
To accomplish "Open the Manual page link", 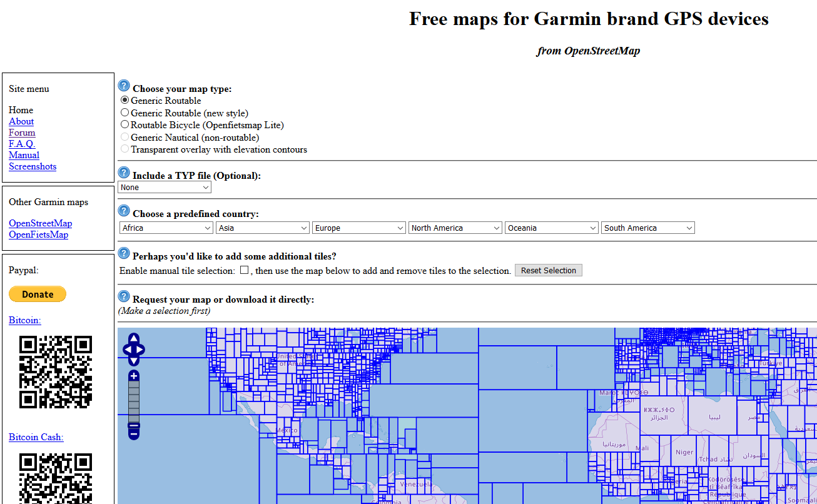I will tap(24, 155).
